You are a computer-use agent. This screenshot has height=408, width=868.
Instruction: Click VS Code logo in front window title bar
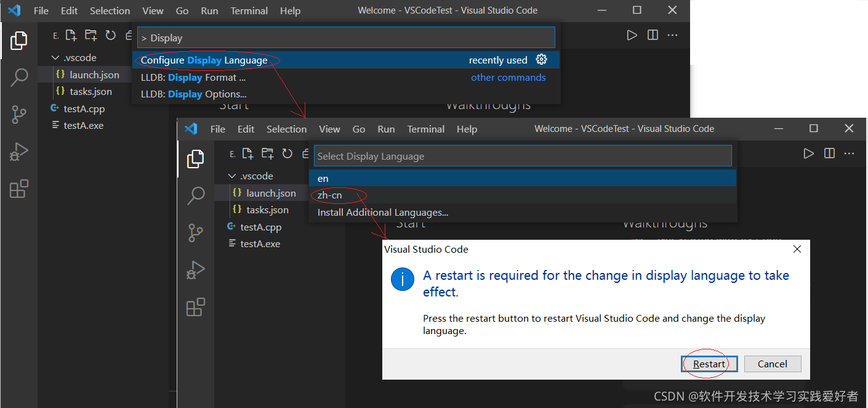pyautogui.click(x=191, y=129)
